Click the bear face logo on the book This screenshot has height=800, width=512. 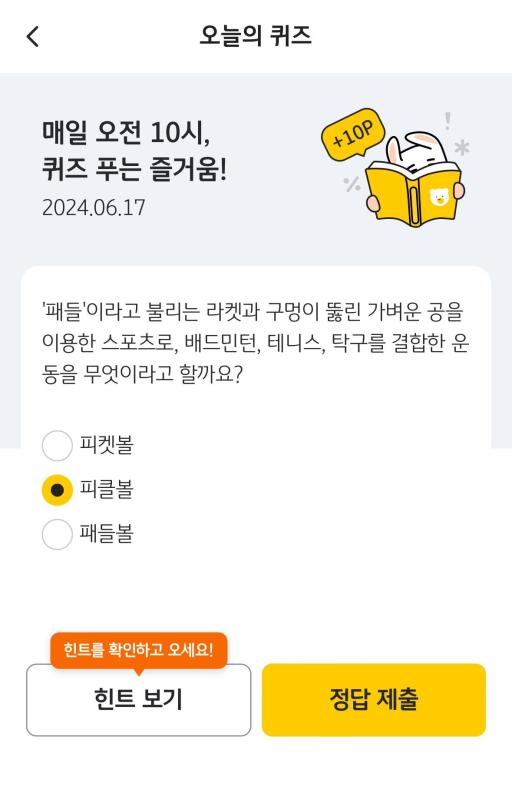pos(439,196)
